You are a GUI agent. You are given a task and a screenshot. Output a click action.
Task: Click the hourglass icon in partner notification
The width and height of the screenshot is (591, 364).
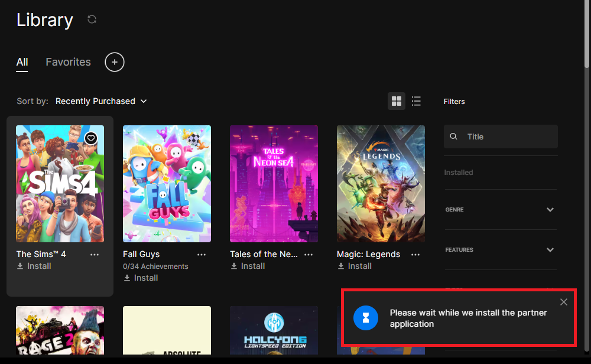pyautogui.click(x=366, y=318)
